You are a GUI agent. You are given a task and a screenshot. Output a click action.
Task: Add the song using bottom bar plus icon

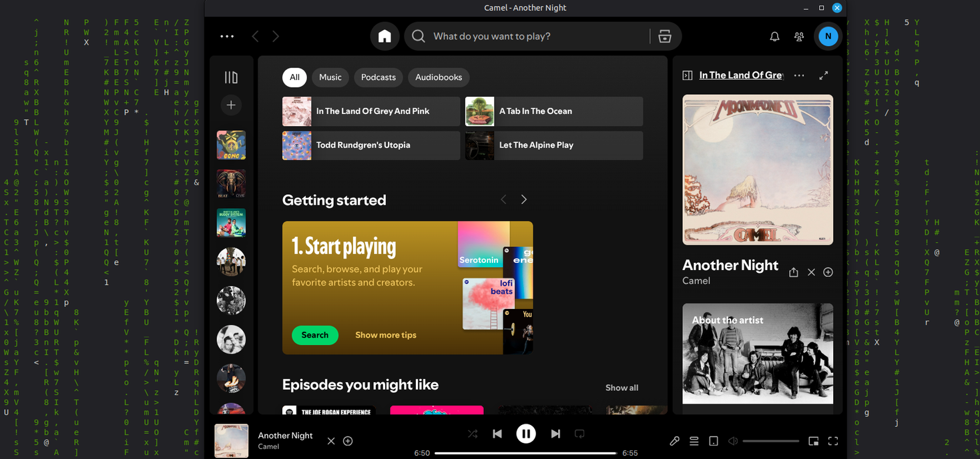coord(348,441)
